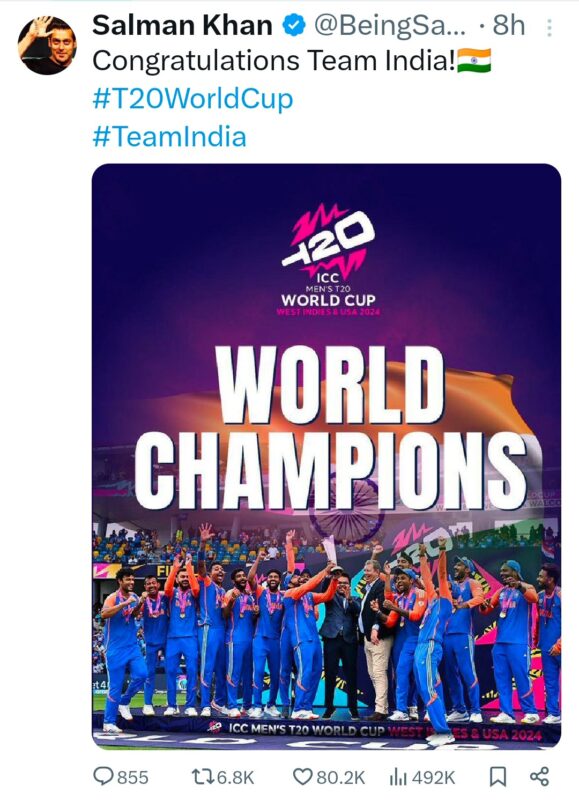Click the 80.2K likes count

click(341, 778)
